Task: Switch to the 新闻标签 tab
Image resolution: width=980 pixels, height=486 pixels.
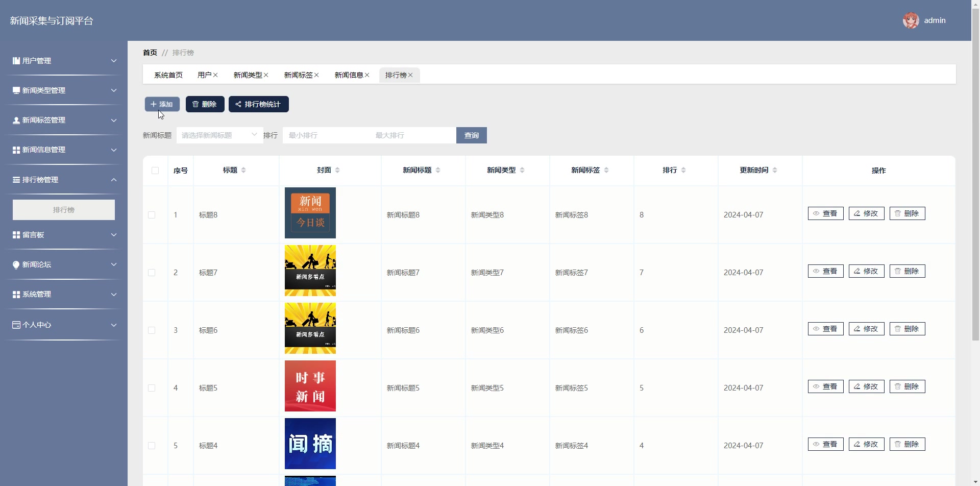Action: tap(298, 75)
